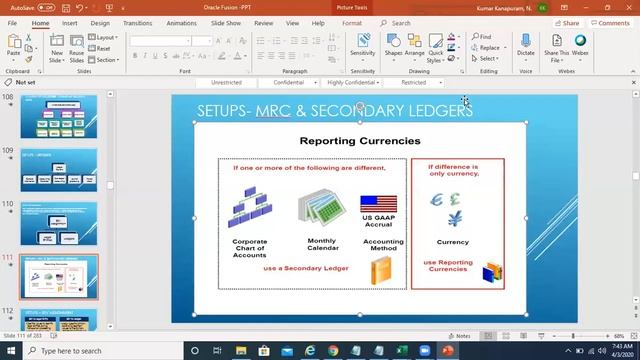Click Font Color swatch button
The width and height of the screenshot is (640, 360).
pos(238,56)
